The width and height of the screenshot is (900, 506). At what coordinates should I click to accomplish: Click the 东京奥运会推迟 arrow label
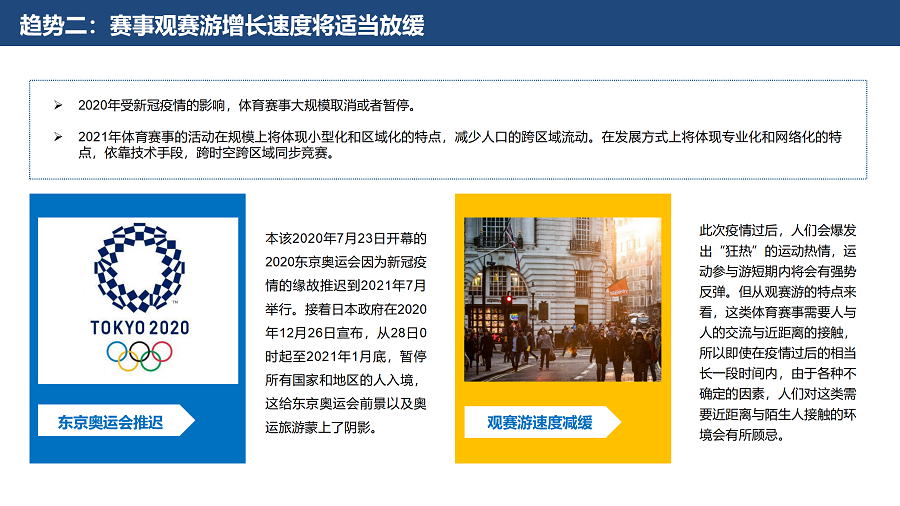116,420
